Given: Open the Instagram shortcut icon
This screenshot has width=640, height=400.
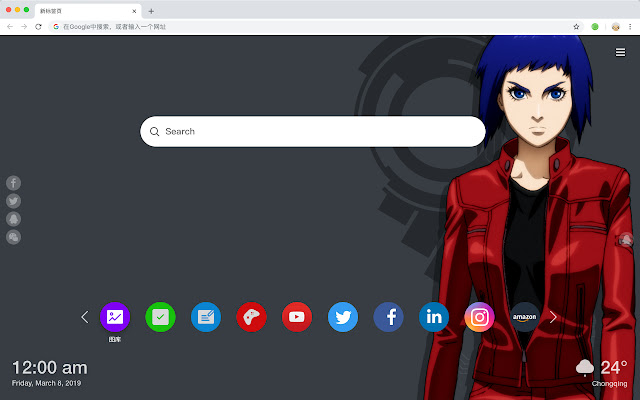Looking at the screenshot, I should pos(479,317).
